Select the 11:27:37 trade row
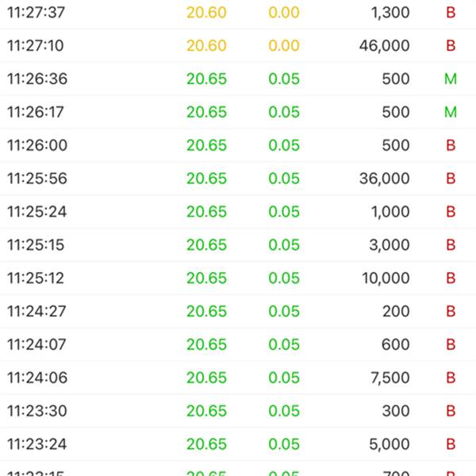 click(x=238, y=13)
